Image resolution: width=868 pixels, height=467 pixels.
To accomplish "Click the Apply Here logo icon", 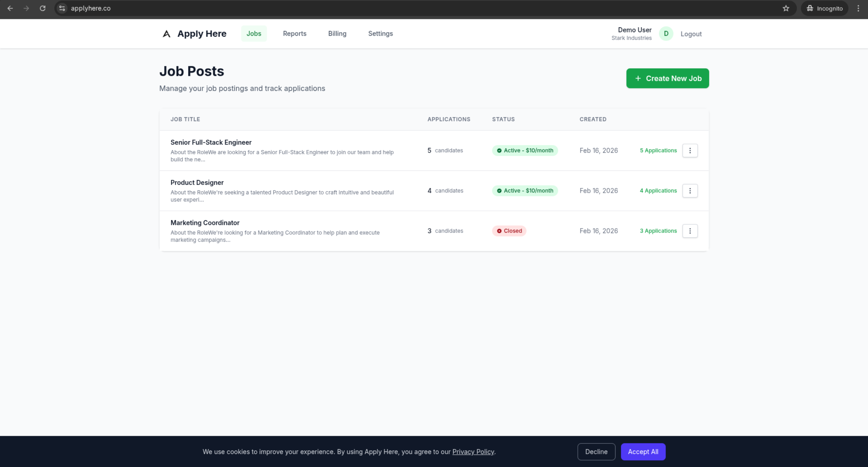I will click(166, 34).
